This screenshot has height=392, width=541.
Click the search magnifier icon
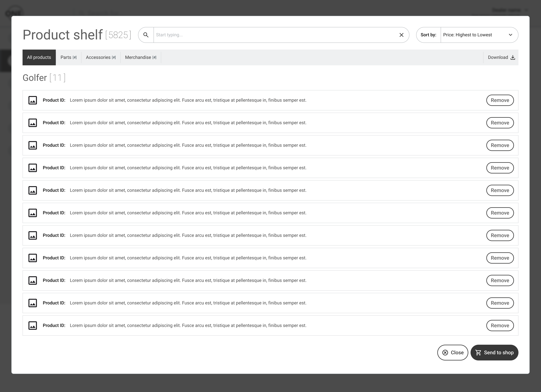click(x=146, y=35)
